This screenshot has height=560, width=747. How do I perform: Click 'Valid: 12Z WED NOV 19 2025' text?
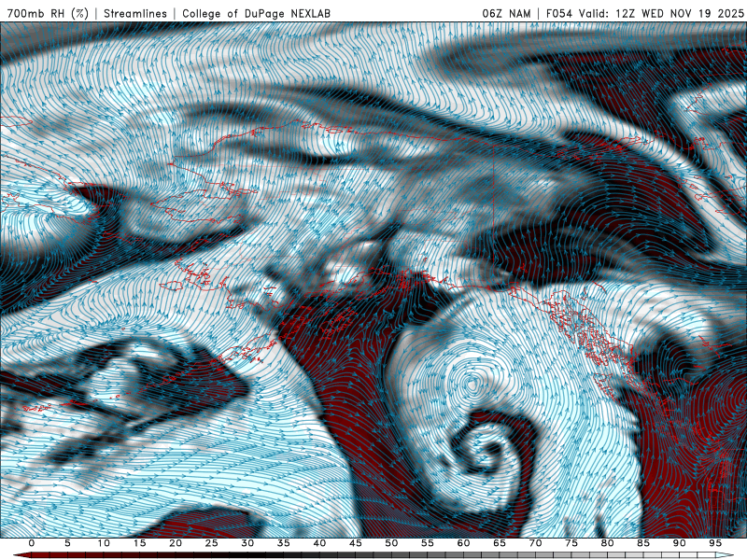(661, 13)
